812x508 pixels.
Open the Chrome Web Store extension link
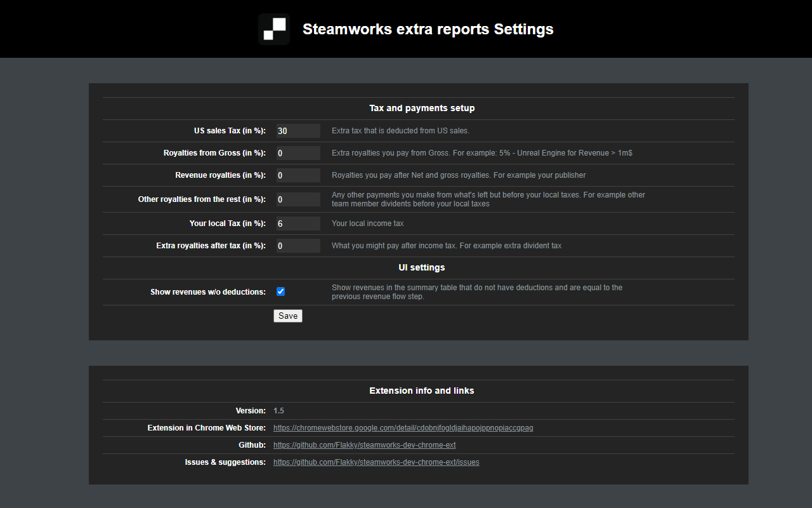[403, 428]
